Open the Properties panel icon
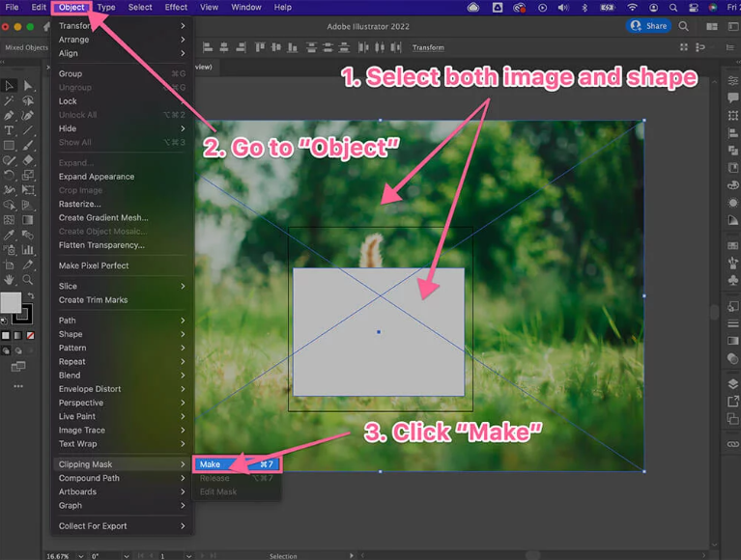The image size is (741, 560). pyautogui.click(x=733, y=80)
